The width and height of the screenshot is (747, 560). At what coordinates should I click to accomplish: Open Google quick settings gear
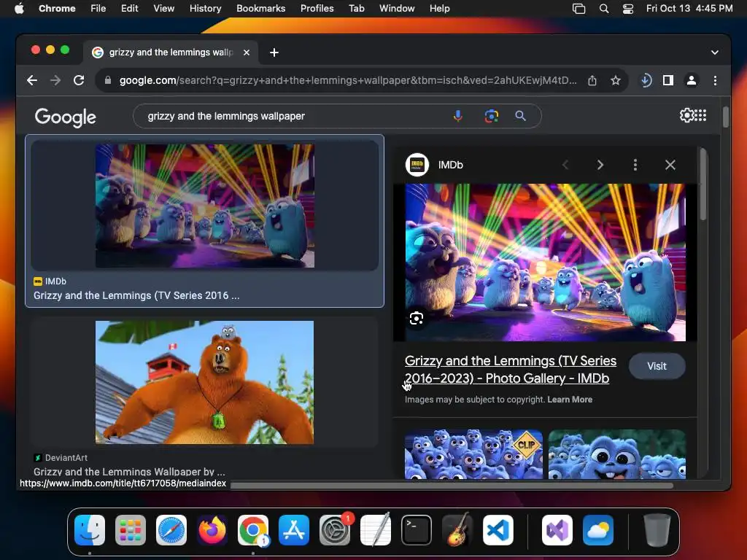click(x=686, y=115)
